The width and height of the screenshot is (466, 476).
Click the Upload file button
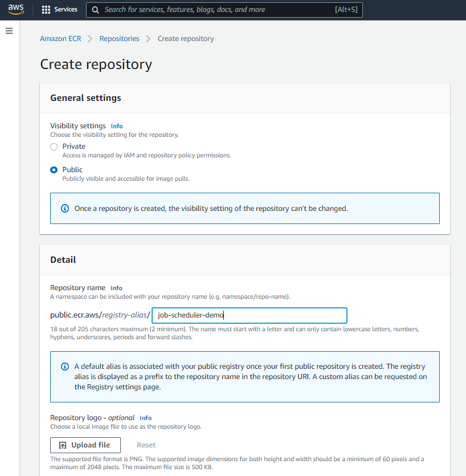[x=85, y=445]
